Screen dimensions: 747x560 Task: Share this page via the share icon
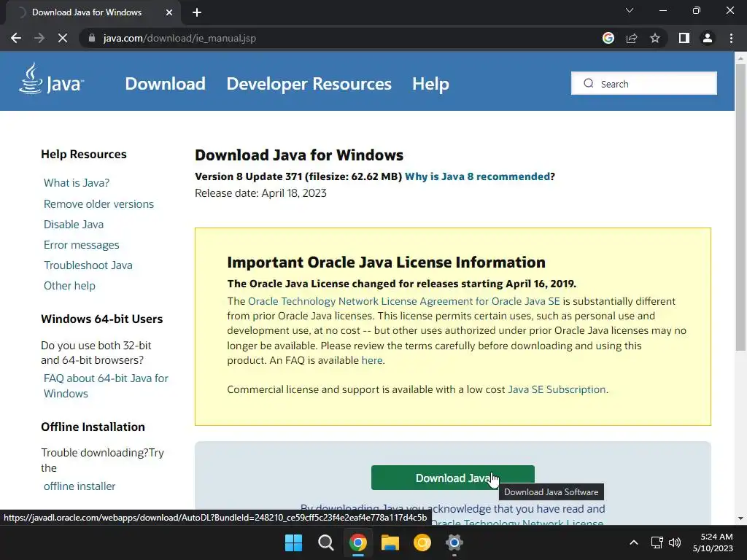click(x=632, y=38)
